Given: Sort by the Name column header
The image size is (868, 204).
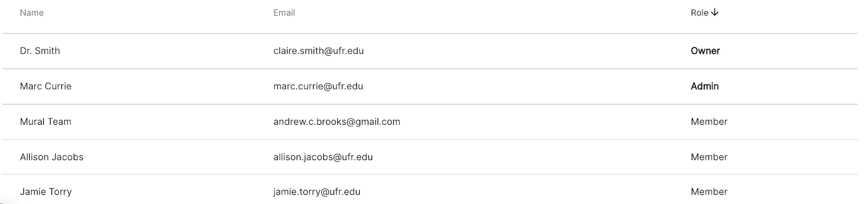Looking at the screenshot, I should pyautogui.click(x=32, y=12).
